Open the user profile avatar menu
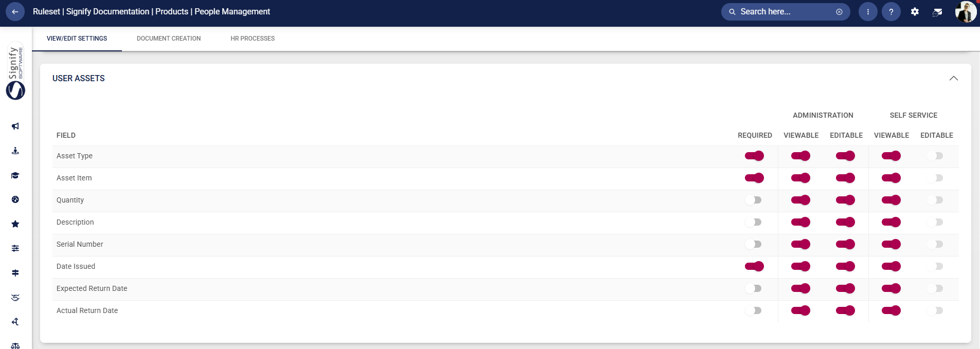Viewport: 980px width, 349px height. [x=966, y=12]
